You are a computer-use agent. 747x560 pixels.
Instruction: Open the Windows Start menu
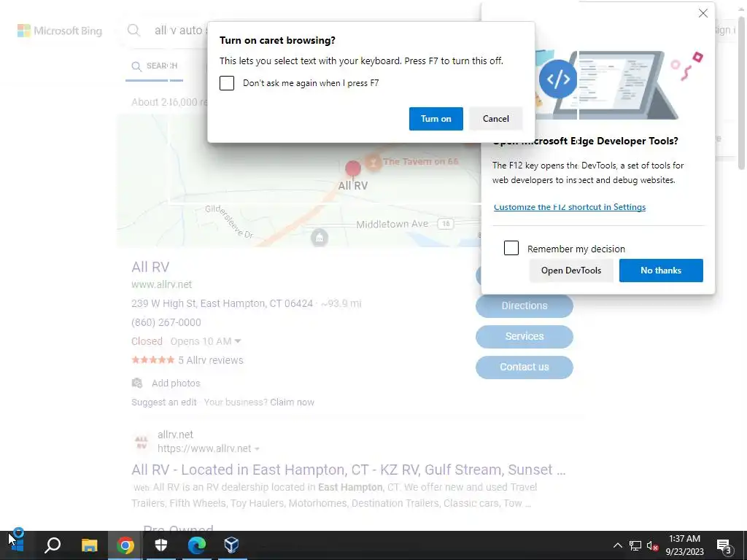(x=18, y=545)
